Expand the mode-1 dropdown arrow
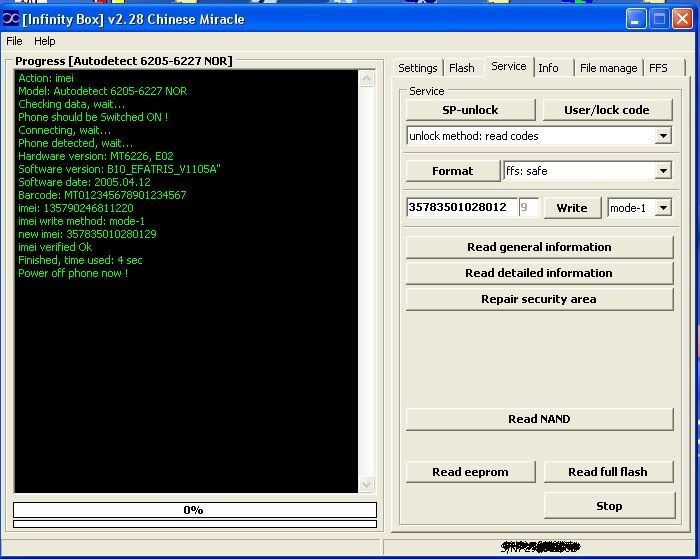 coord(663,208)
